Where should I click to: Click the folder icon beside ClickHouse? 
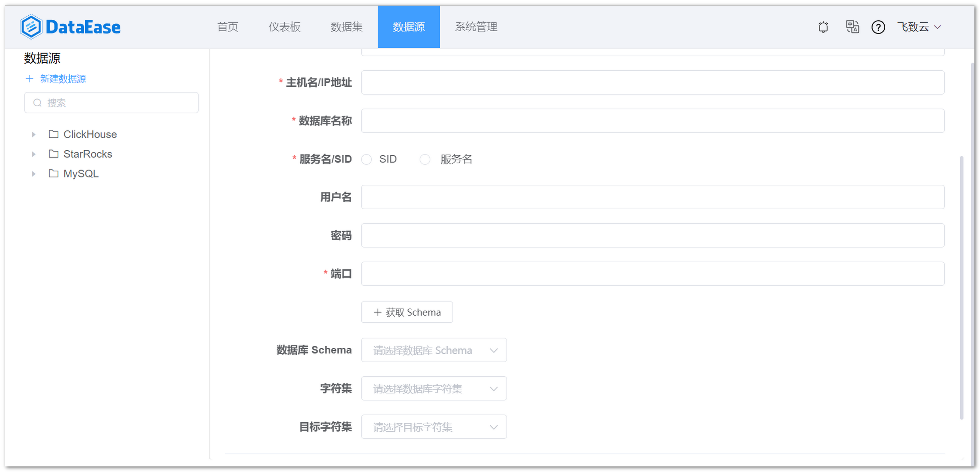[54, 134]
